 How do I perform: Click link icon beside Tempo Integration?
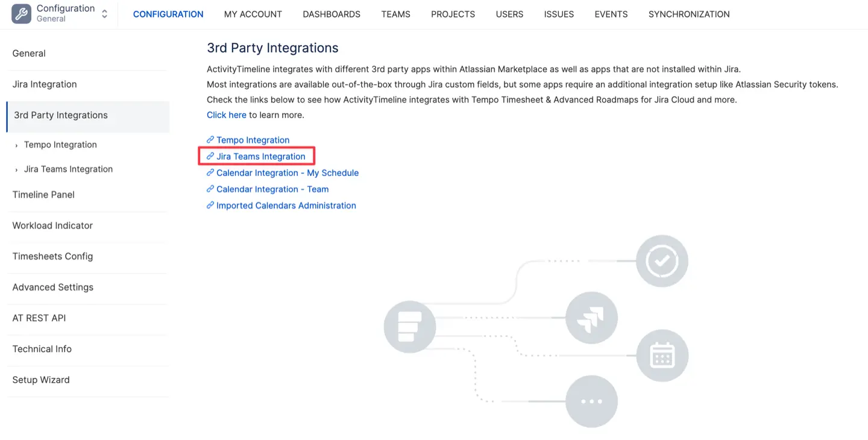(210, 140)
